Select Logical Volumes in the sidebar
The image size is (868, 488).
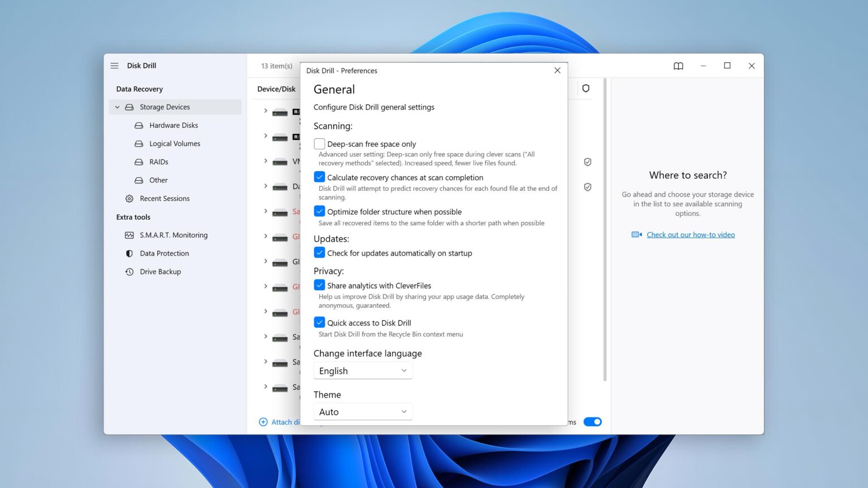175,143
